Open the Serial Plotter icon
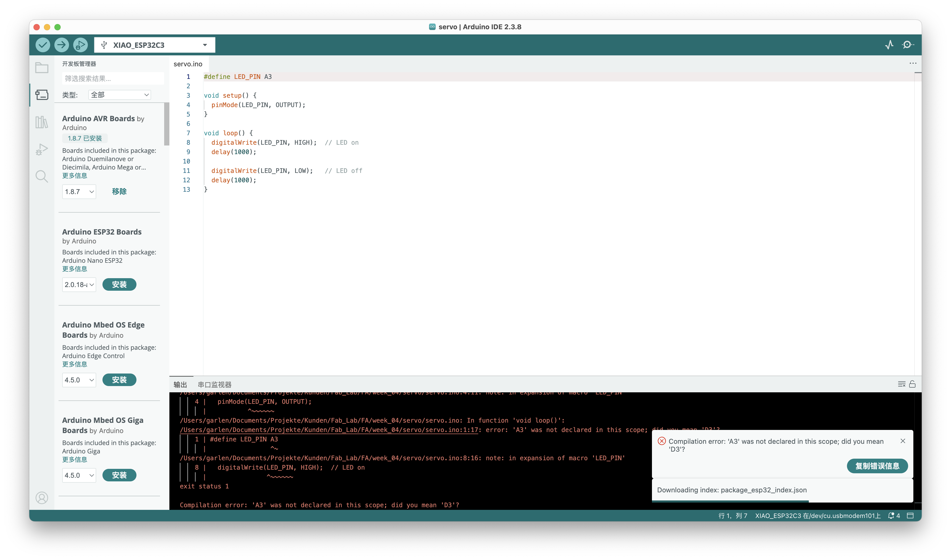951x560 pixels. pos(889,45)
